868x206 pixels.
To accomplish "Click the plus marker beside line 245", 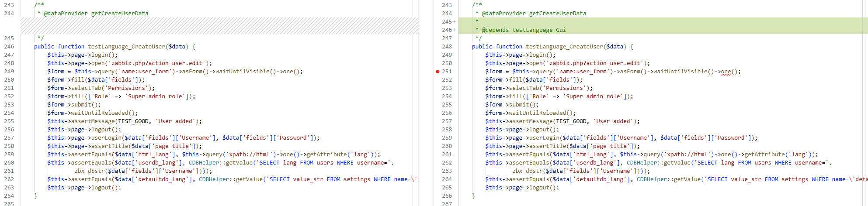I will (x=455, y=22).
